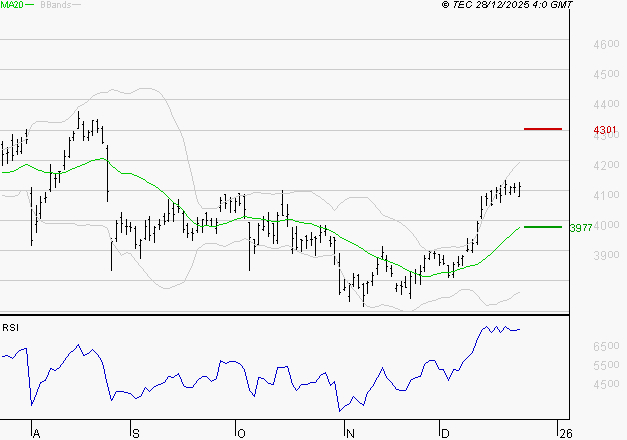
Task: Click the RSI 4500 axis label
Action: click(x=606, y=384)
